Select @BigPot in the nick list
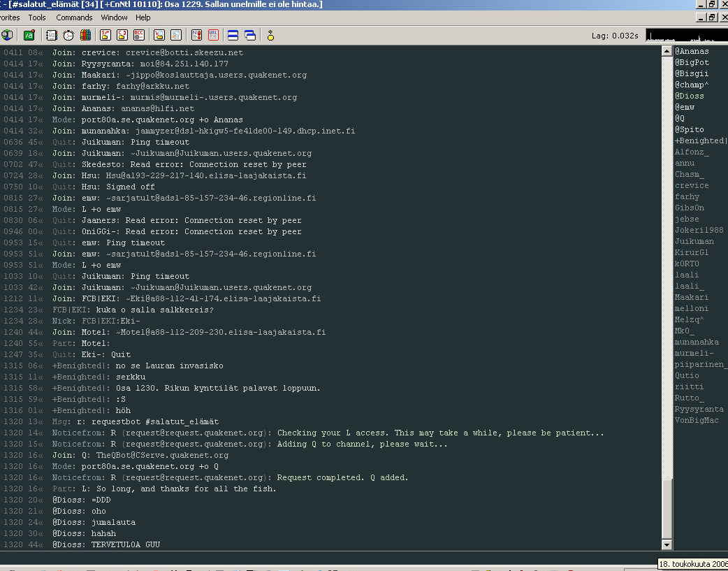This screenshot has height=571, width=728. pyautogui.click(x=692, y=62)
